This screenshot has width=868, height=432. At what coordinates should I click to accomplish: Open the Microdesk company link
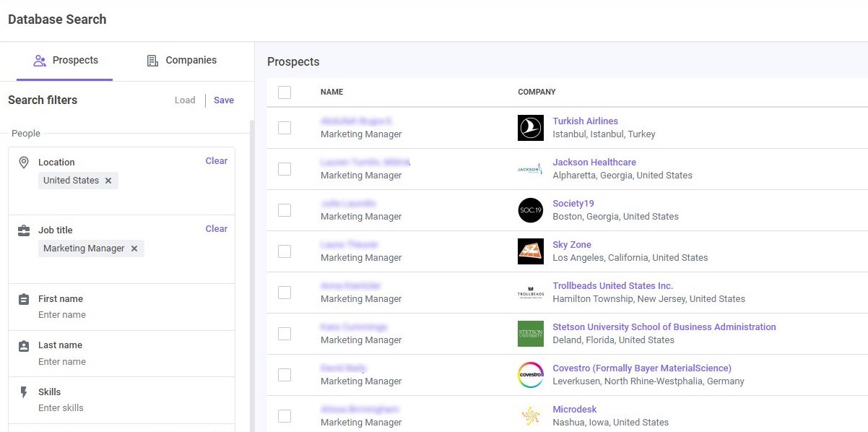pyautogui.click(x=575, y=410)
